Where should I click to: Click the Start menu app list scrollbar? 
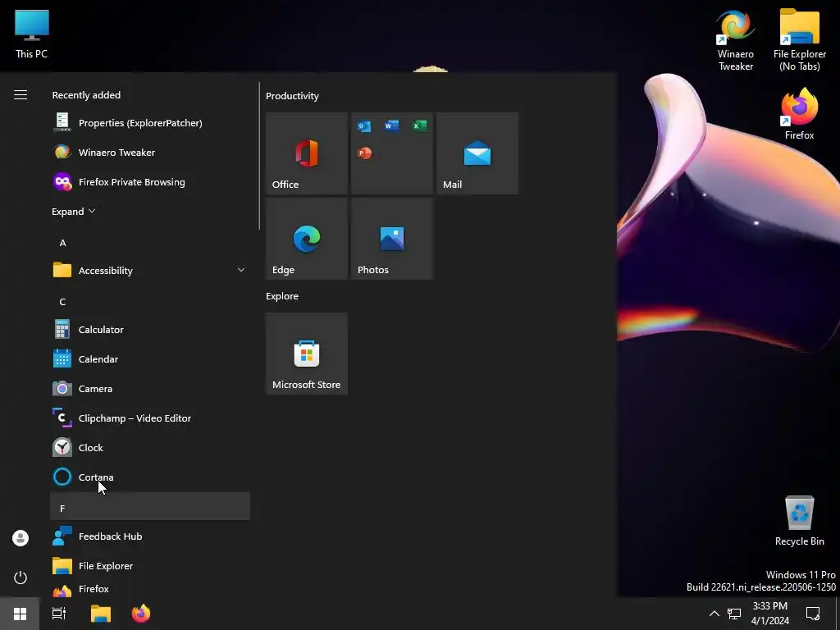click(259, 156)
